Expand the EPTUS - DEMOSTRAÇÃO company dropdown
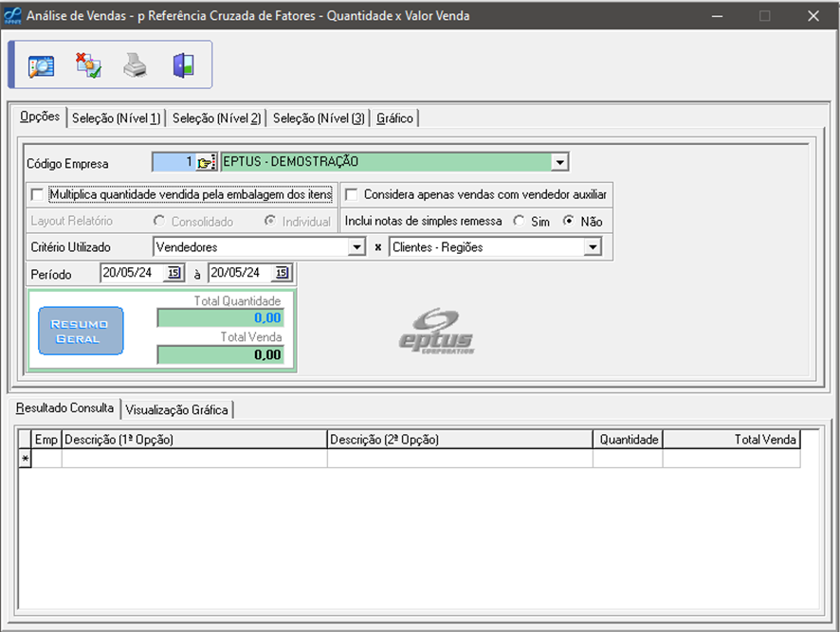The width and height of the screenshot is (840, 632). point(560,162)
